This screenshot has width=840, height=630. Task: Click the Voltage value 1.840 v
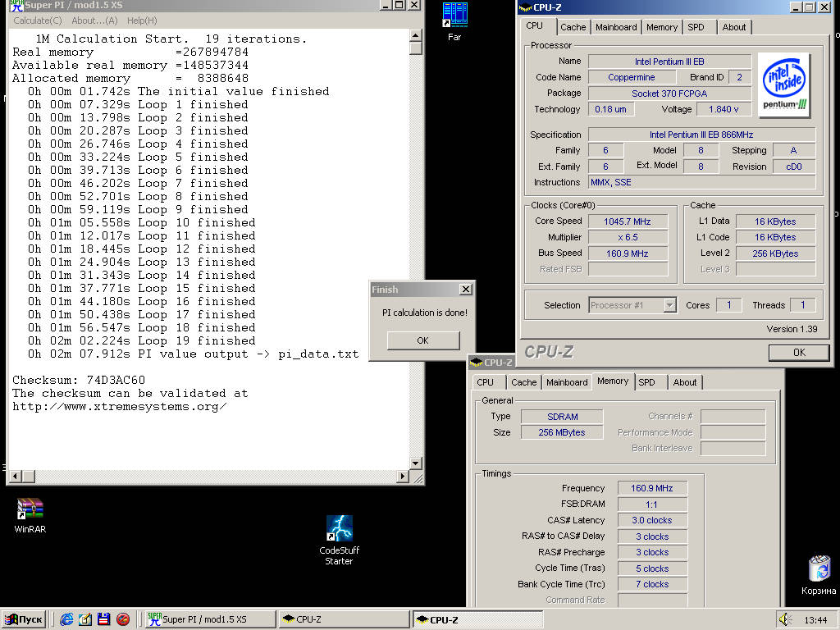pyautogui.click(x=724, y=109)
